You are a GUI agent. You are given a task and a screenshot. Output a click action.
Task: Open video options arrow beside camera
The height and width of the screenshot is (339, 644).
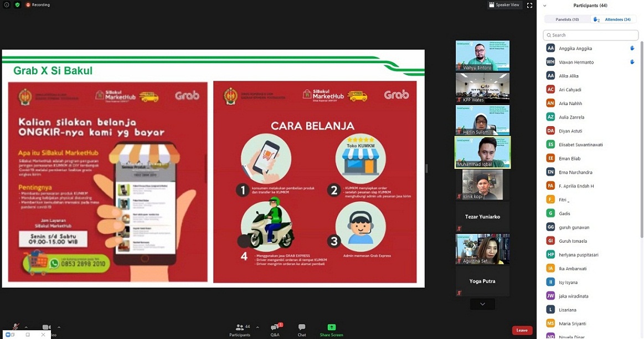(x=59, y=326)
